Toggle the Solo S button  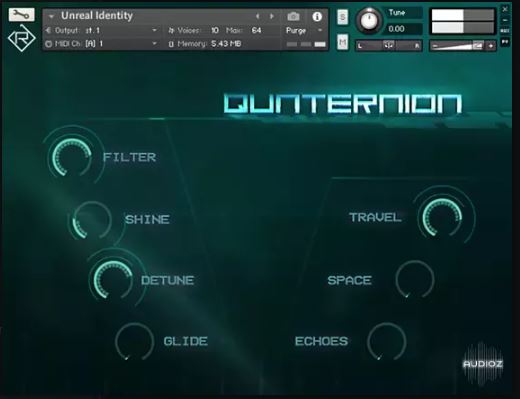[342, 17]
